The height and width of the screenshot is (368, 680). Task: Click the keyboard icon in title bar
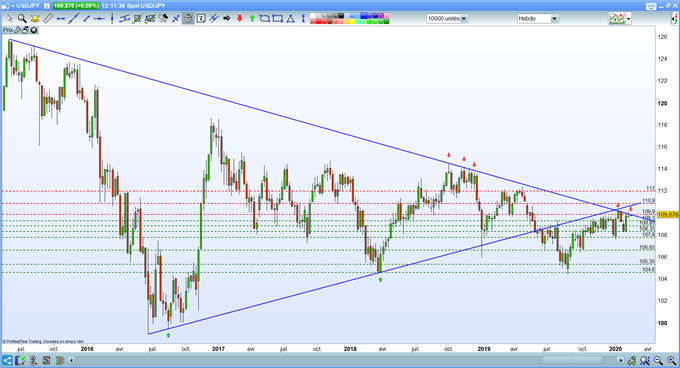(651, 6)
